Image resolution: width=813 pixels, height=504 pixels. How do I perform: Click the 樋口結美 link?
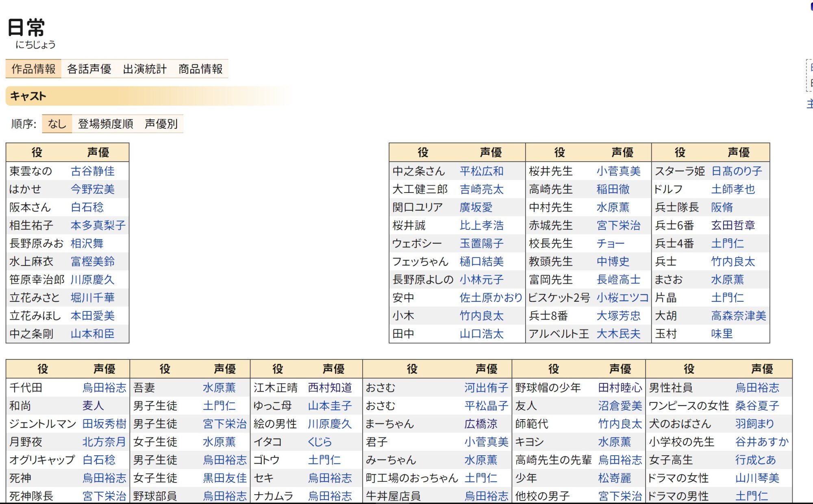[x=482, y=262]
